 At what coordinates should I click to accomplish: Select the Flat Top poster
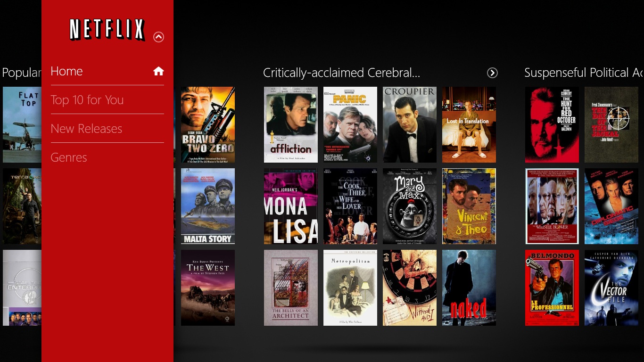(x=22, y=124)
